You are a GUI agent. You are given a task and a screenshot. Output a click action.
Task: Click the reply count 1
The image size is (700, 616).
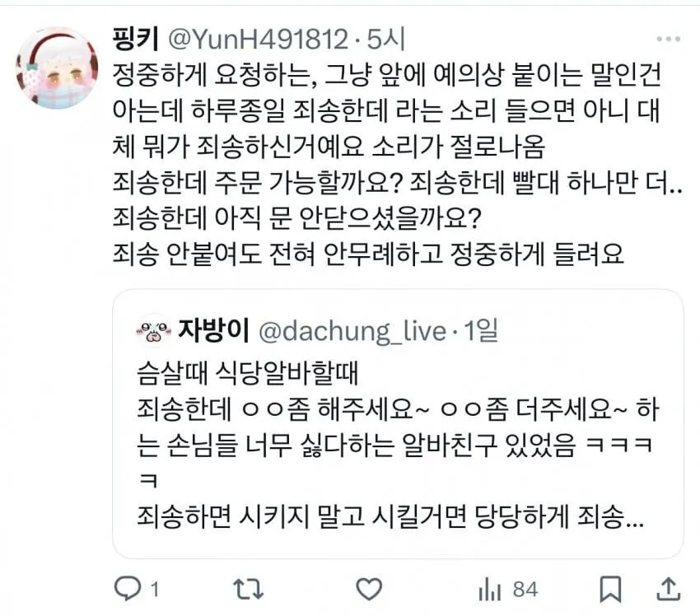pyautogui.click(x=155, y=590)
